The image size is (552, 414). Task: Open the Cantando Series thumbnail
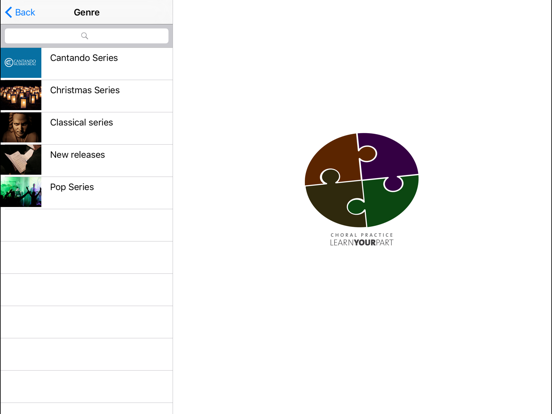pyautogui.click(x=21, y=63)
